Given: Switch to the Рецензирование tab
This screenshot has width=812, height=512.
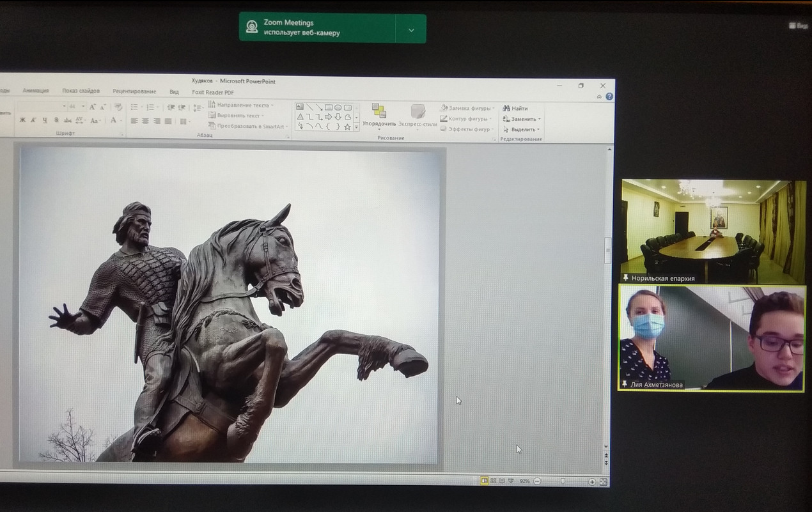Looking at the screenshot, I should [x=134, y=91].
